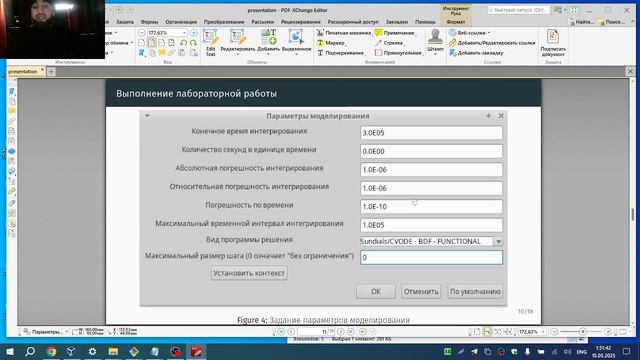Image resolution: width=640 pixels, height=360 pixels.
Task: Click Добавить закладку bookmark tool
Action: click(x=476, y=53)
